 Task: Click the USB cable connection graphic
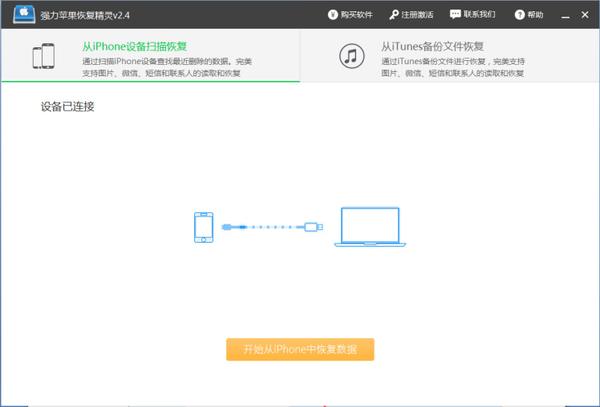click(x=272, y=227)
